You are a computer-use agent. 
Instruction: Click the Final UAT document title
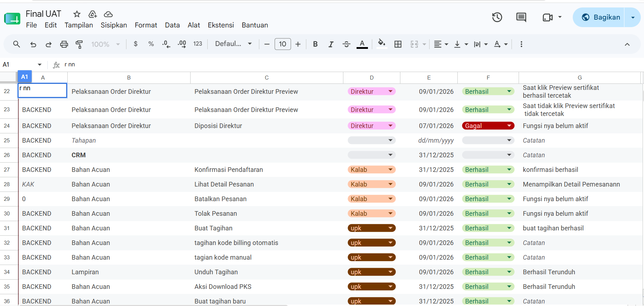coord(43,14)
